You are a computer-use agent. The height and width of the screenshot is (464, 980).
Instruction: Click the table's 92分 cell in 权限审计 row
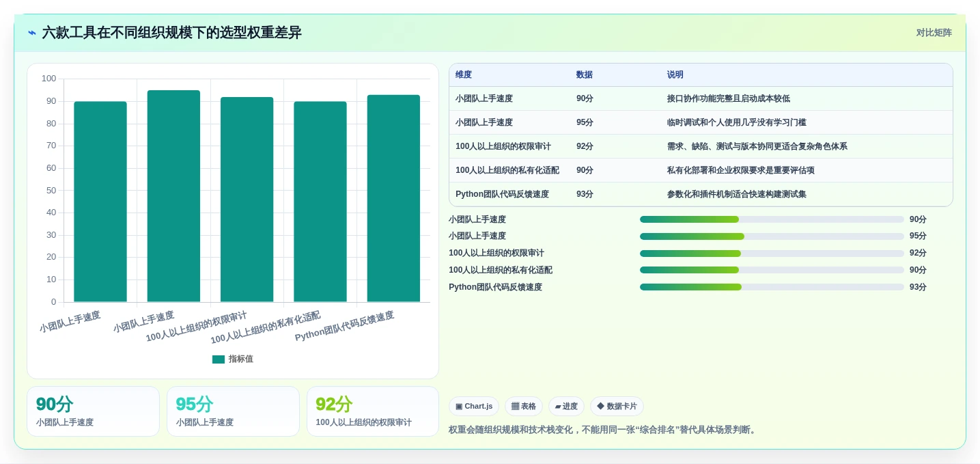(585, 146)
